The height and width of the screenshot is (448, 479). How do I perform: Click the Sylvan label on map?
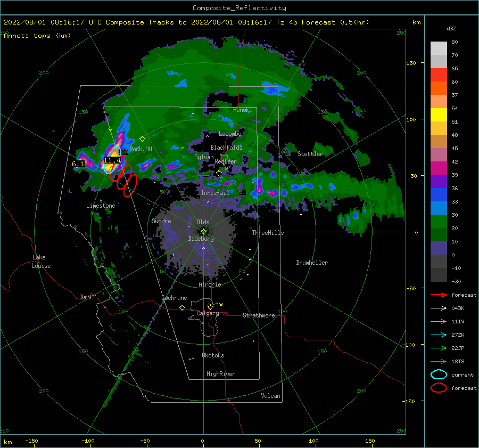pyautogui.click(x=204, y=158)
